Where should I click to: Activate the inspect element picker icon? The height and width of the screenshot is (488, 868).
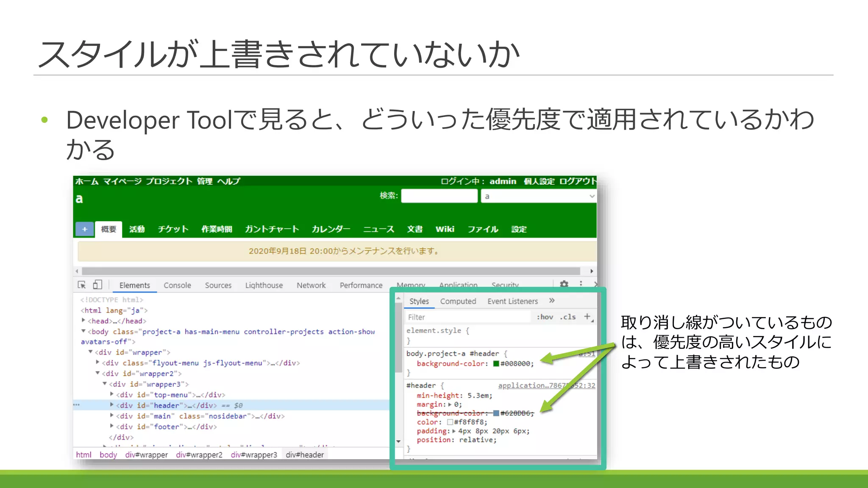82,285
